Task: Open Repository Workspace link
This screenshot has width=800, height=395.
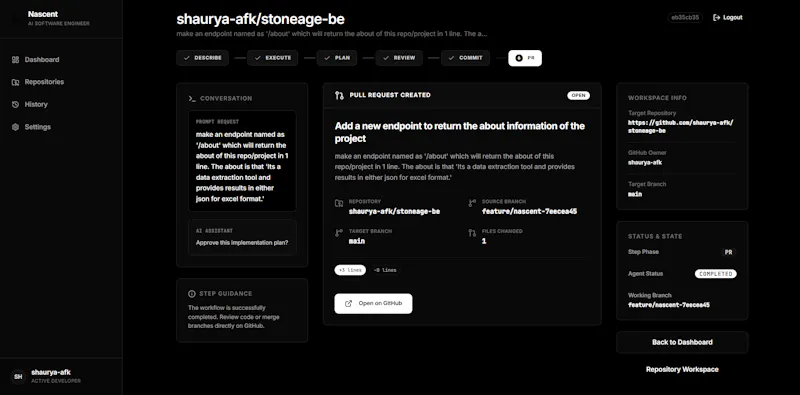Action: pos(682,369)
